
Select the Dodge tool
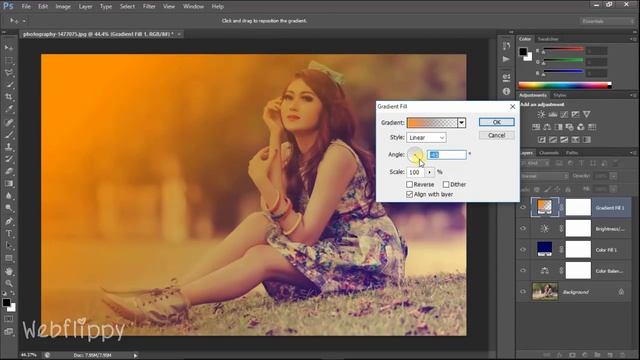click(x=9, y=208)
